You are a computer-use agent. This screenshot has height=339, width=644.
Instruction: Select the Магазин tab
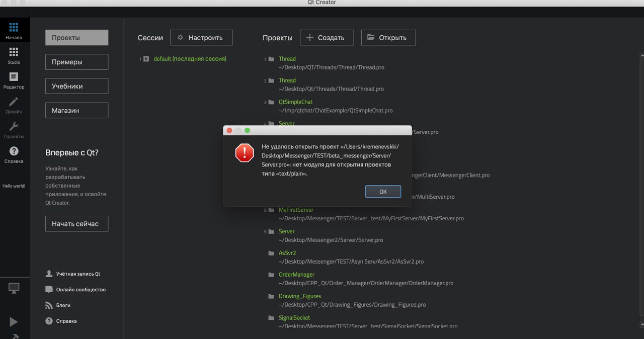click(x=77, y=110)
